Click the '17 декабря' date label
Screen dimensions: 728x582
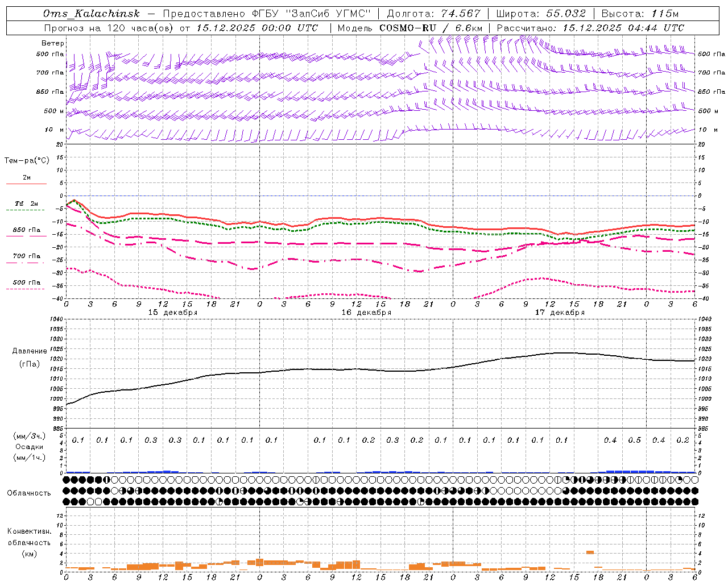click(x=560, y=313)
